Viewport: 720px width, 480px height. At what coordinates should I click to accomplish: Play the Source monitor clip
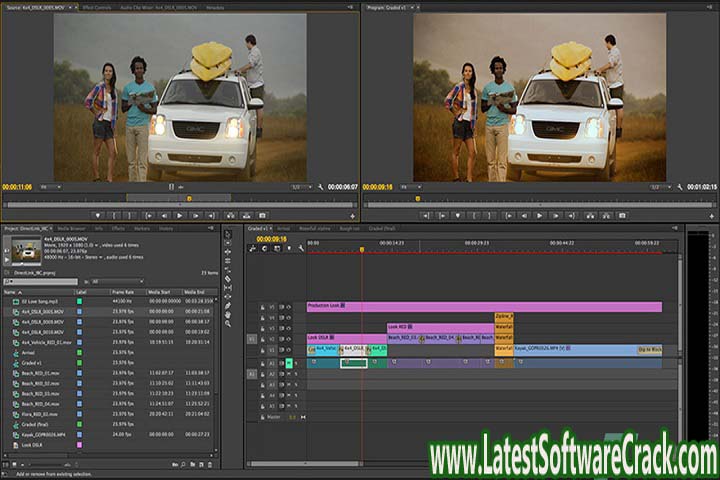(180, 215)
